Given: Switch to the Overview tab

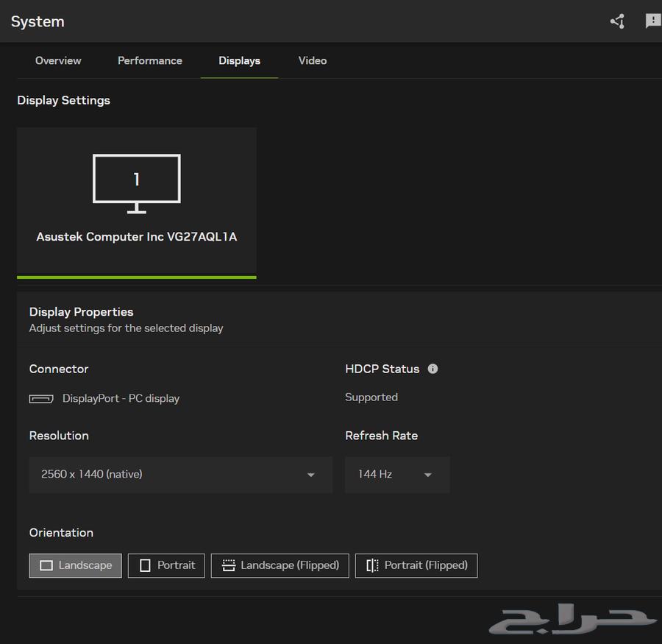Looking at the screenshot, I should pyautogui.click(x=58, y=60).
